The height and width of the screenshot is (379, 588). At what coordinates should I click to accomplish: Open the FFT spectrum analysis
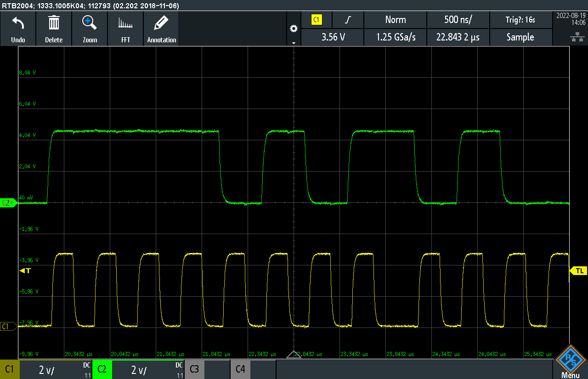pos(125,23)
